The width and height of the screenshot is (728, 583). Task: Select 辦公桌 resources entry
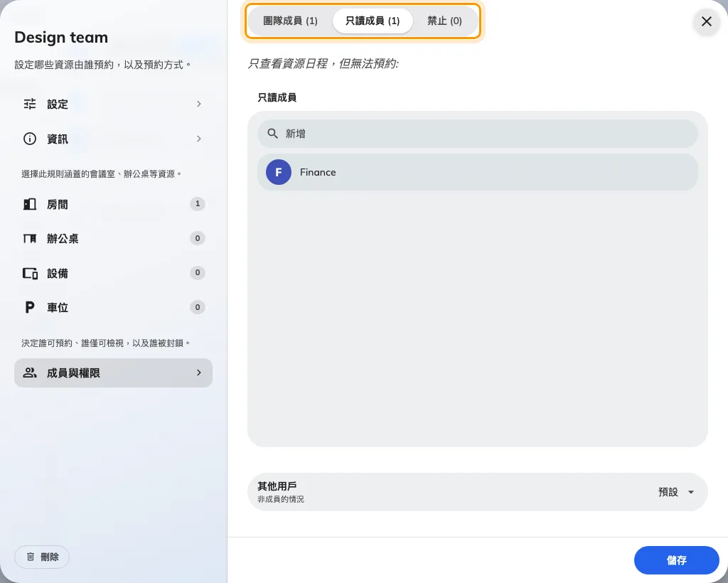tap(113, 239)
